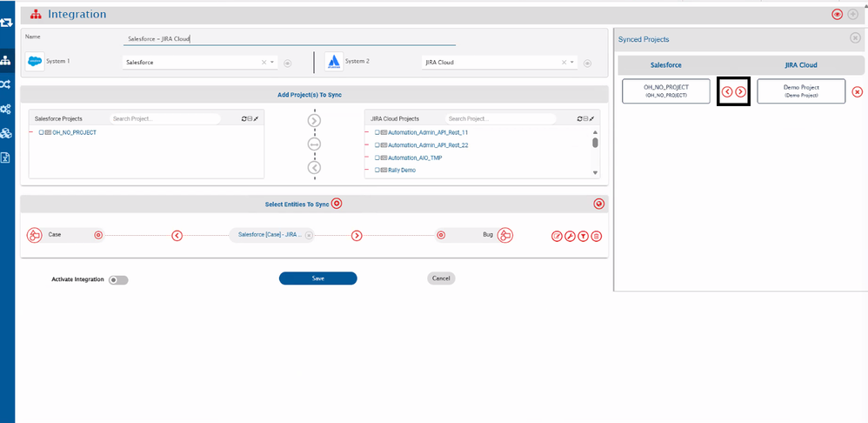Image resolution: width=868 pixels, height=423 pixels.
Task: Open the System 2 JIRA Cloud dropdown arrow
Action: (572, 63)
